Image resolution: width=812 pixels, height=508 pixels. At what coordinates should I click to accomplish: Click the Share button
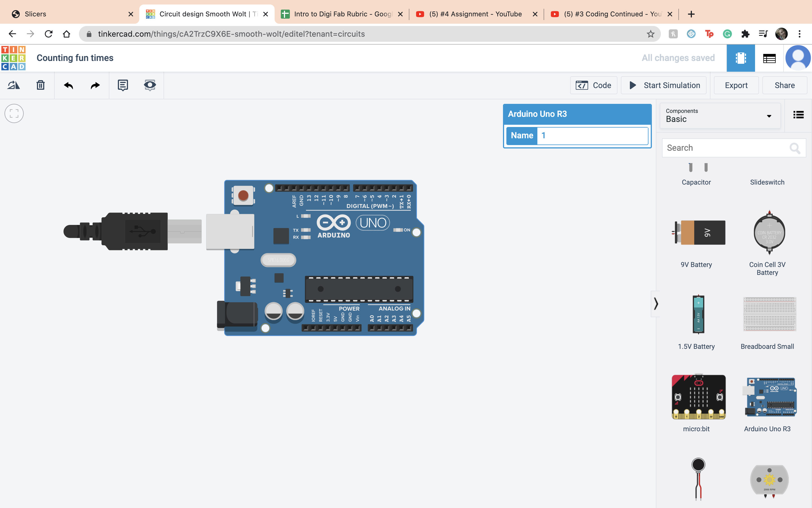pyautogui.click(x=784, y=85)
